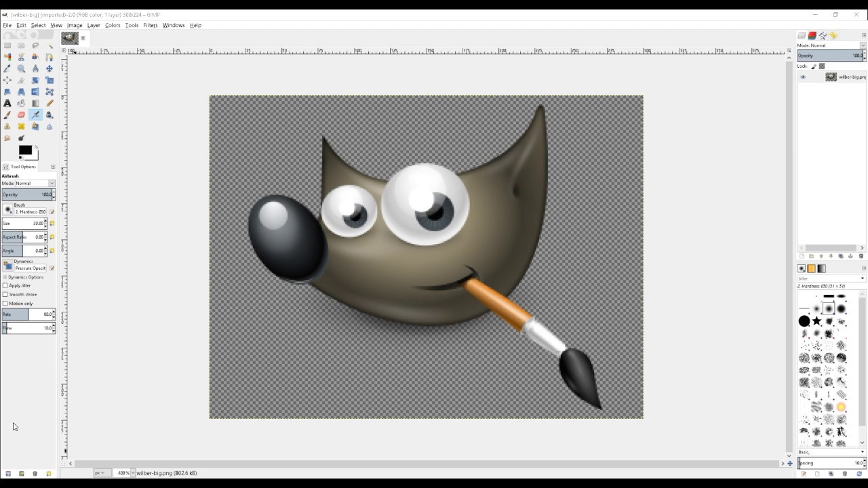Enable the Smooth stroke checkbox
The width and height of the screenshot is (868, 488).
[x=5, y=294]
